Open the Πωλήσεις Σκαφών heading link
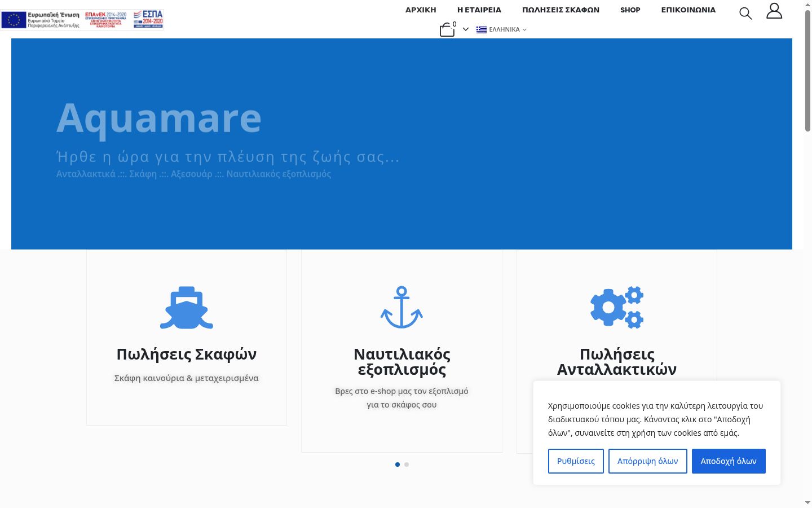812x508 pixels. click(x=187, y=354)
